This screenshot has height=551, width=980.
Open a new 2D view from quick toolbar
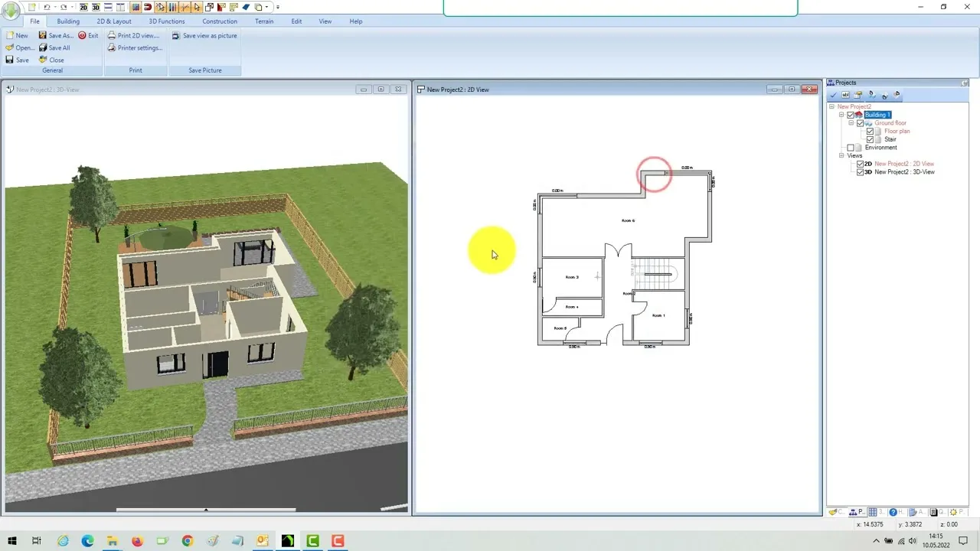pyautogui.click(x=83, y=7)
